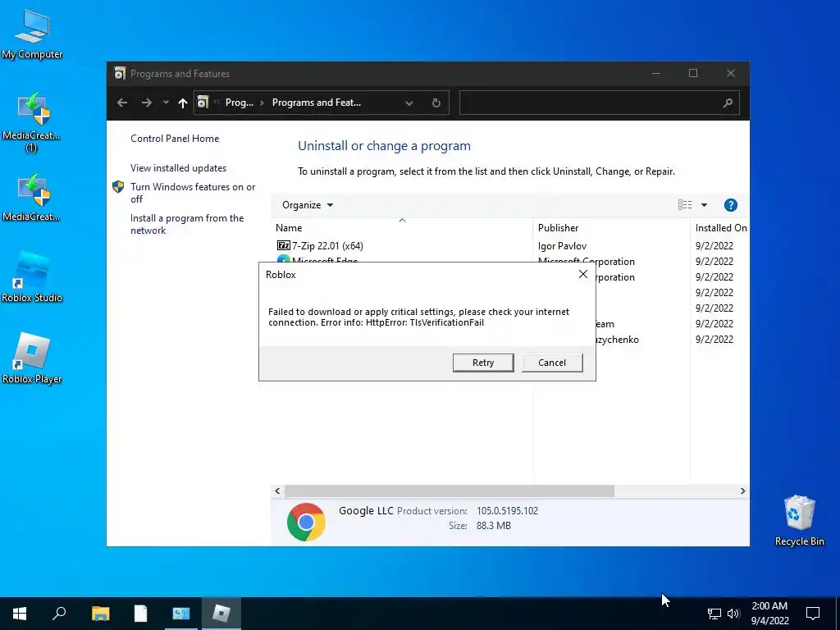Click the search magnifier icon in the window

tap(728, 103)
